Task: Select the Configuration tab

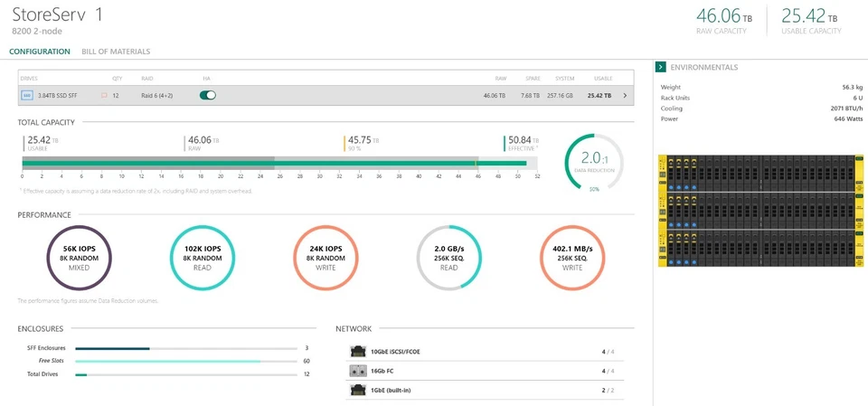Action: 40,52
